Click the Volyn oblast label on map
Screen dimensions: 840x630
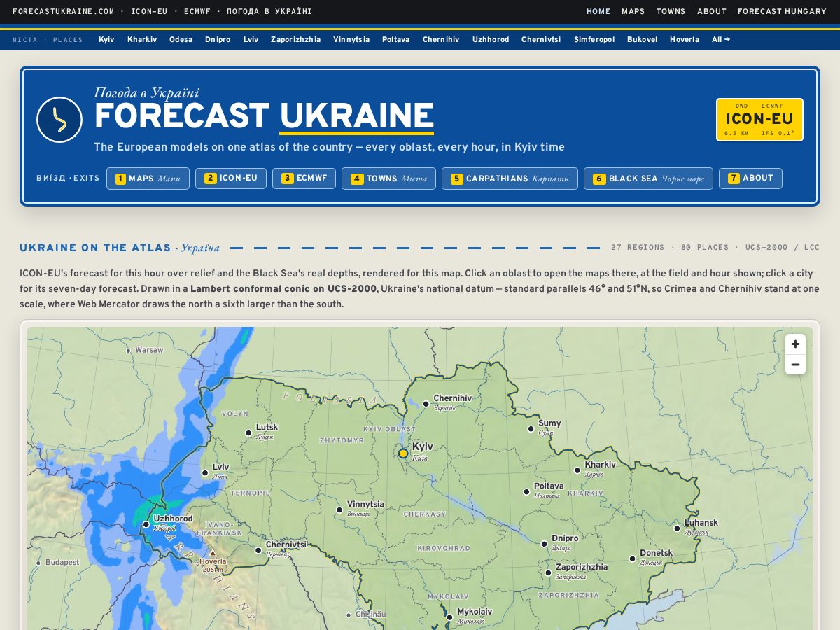click(235, 414)
